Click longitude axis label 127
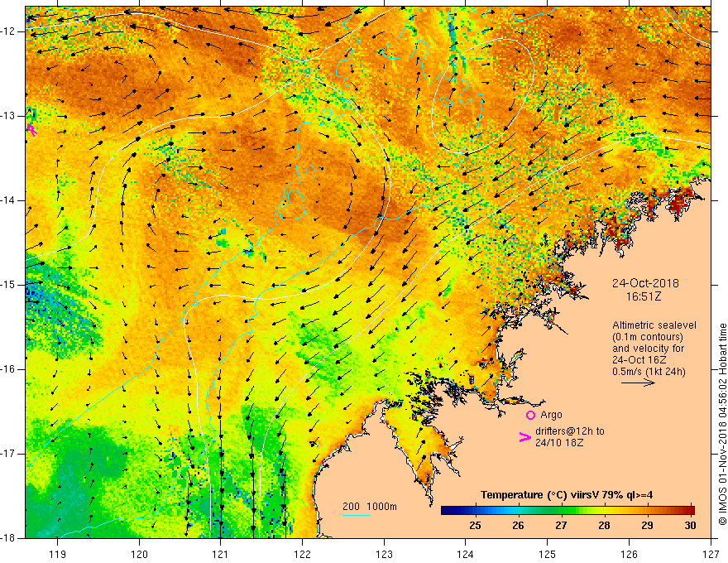The height and width of the screenshot is (563, 728). 711,554
